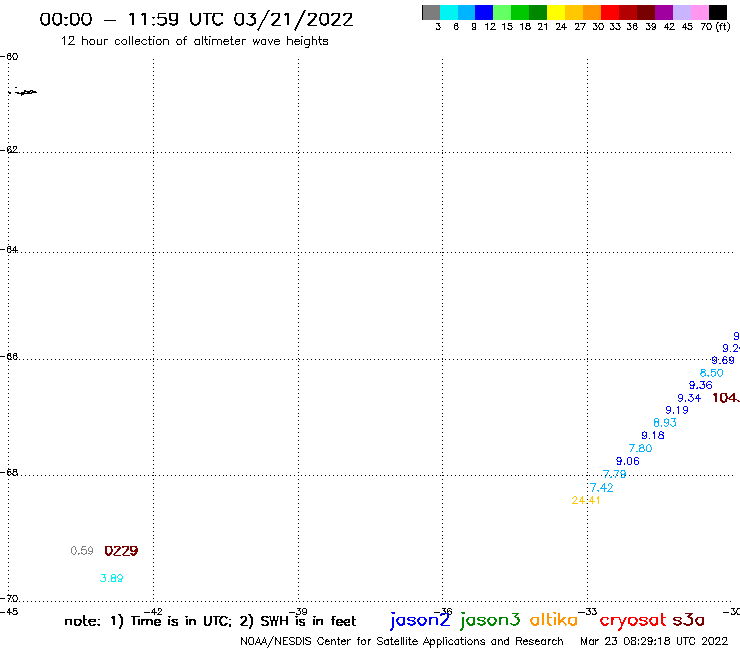Click the -45 longitude axis label
The width and height of the screenshot is (740, 650).
(x=9, y=612)
